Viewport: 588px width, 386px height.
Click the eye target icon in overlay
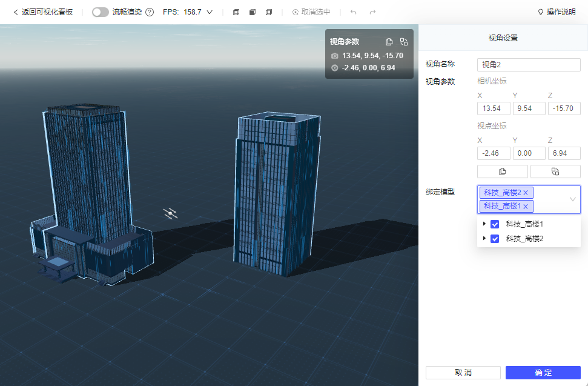point(334,68)
